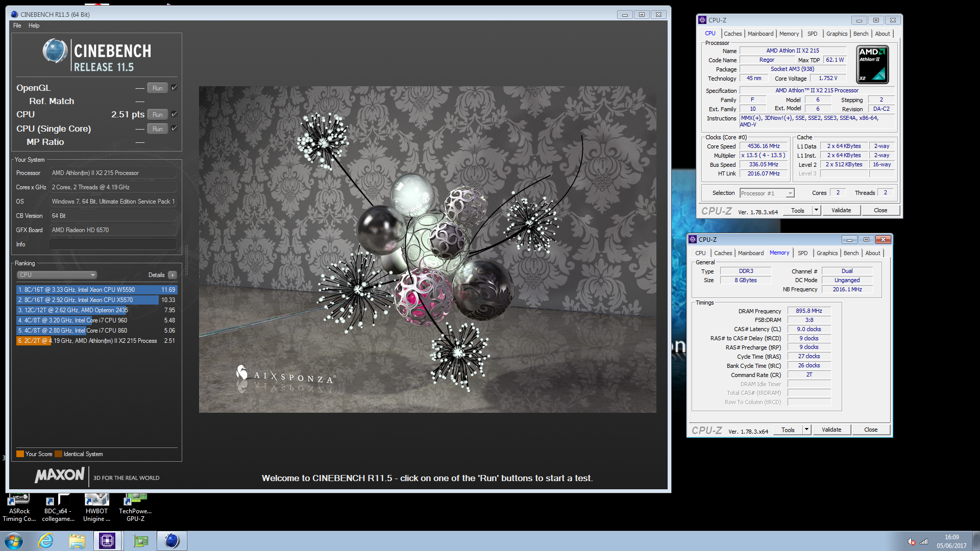
Task: Click the muted volume tray icon
Action: (x=911, y=541)
